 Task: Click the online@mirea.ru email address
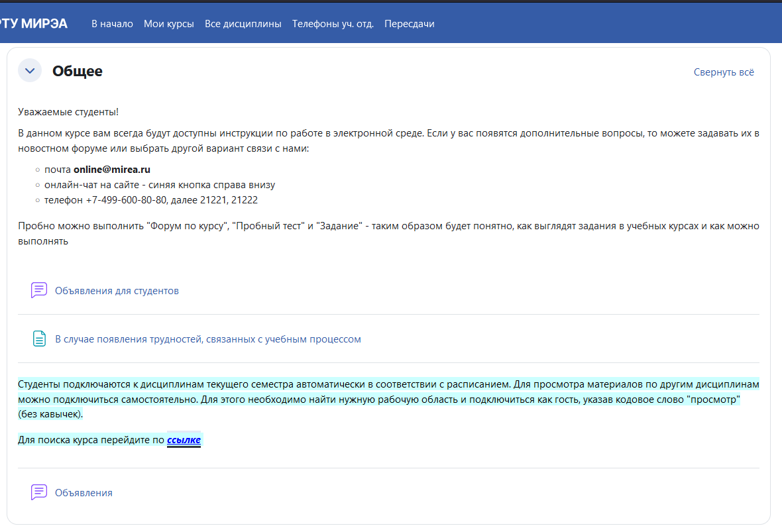click(x=112, y=170)
